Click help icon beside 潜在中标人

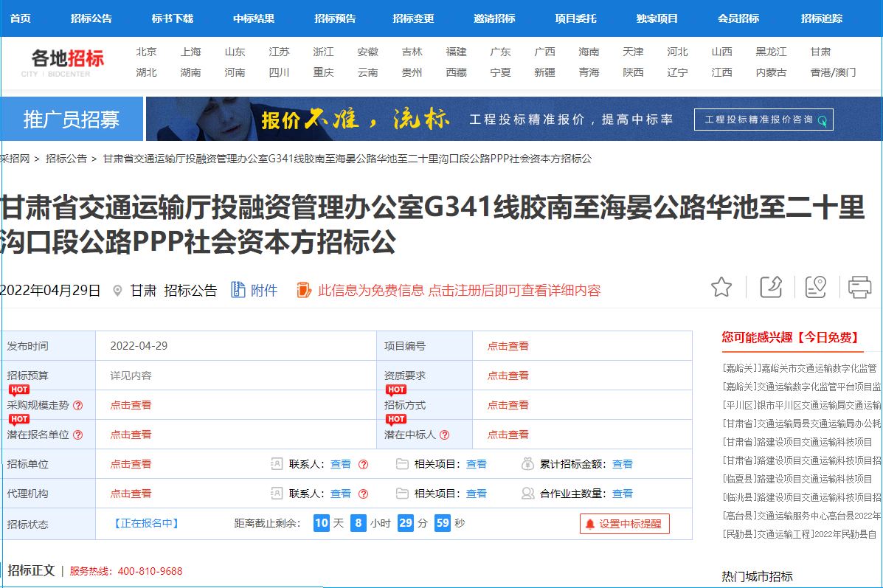click(x=444, y=435)
